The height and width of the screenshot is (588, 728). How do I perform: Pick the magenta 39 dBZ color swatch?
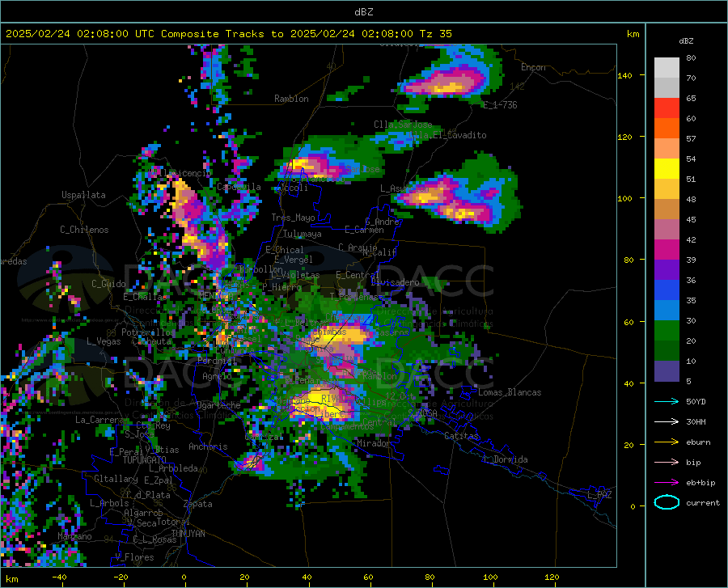667,250
